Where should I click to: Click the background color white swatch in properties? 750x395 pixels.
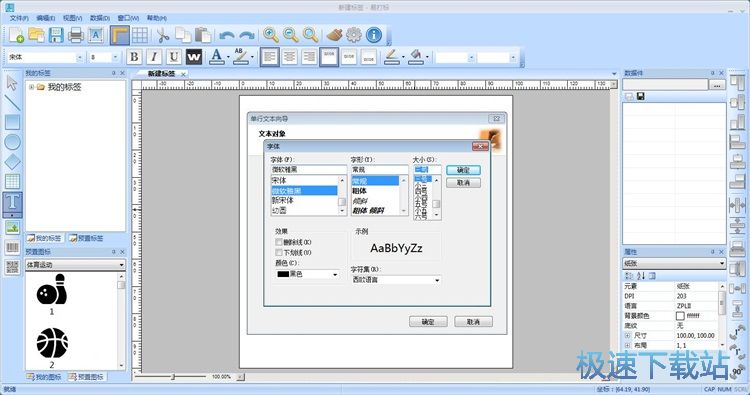coord(680,316)
